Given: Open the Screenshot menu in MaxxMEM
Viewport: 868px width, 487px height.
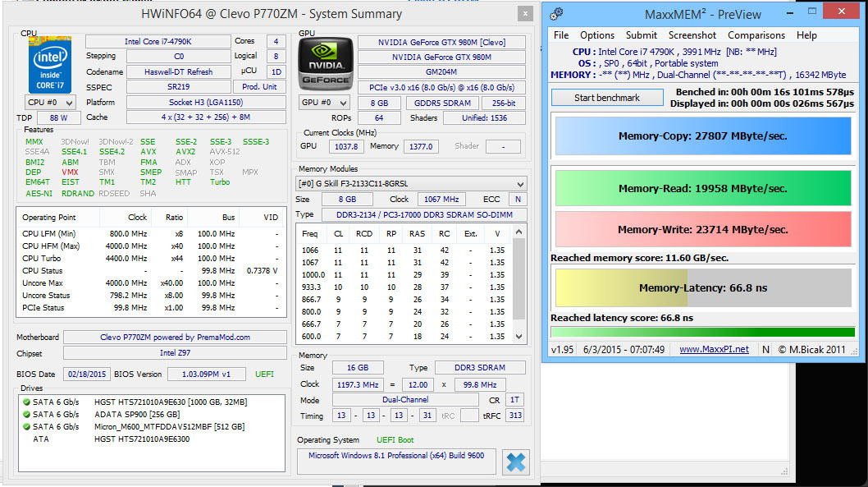Looking at the screenshot, I should click(692, 35).
